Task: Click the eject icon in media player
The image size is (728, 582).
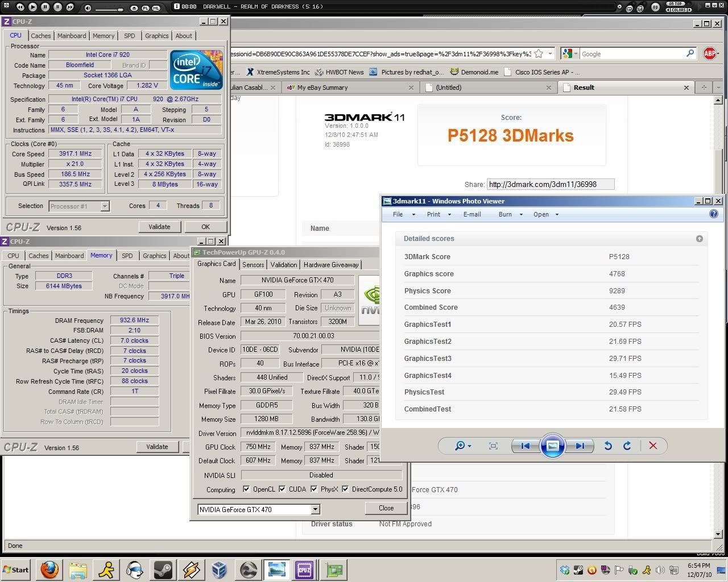Action: point(134,7)
